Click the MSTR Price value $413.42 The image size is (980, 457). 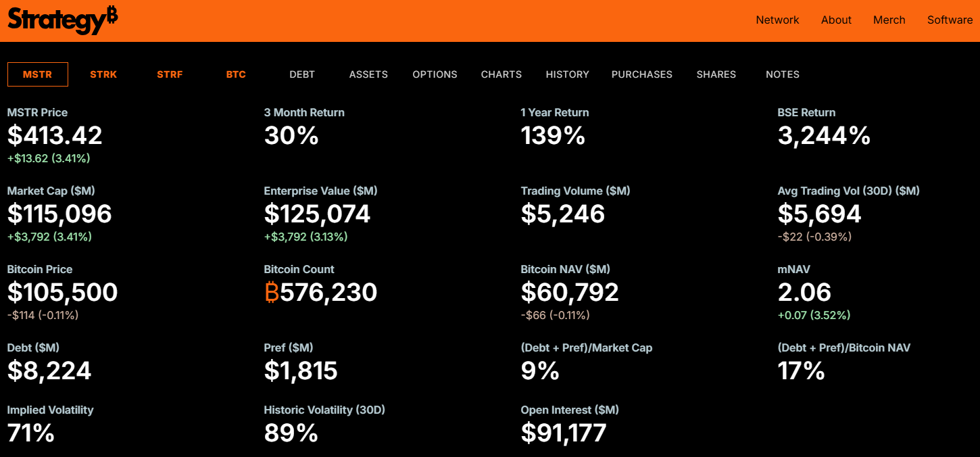click(55, 136)
